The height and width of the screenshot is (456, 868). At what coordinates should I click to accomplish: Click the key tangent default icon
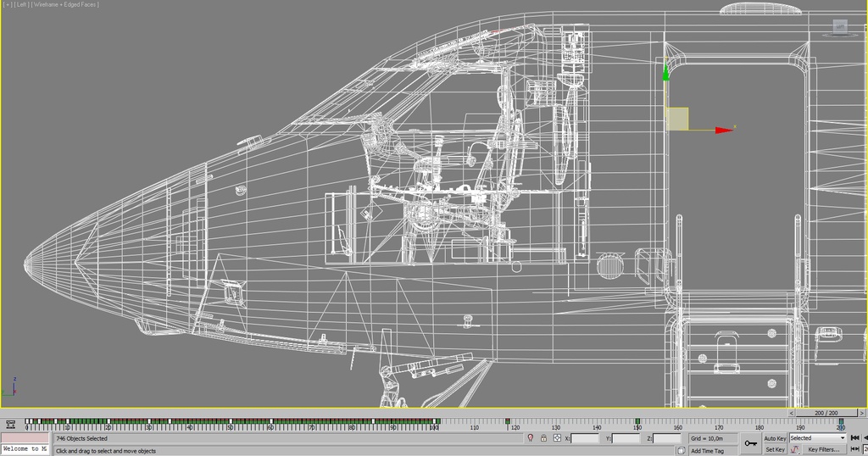pyautogui.click(x=795, y=450)
